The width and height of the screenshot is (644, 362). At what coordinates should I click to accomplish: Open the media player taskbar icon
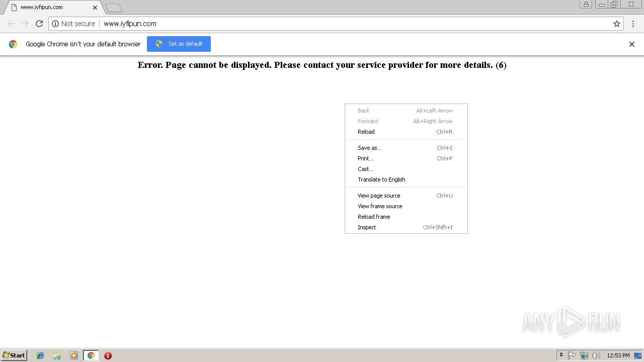pyautogui.click(x=74, y=355)
